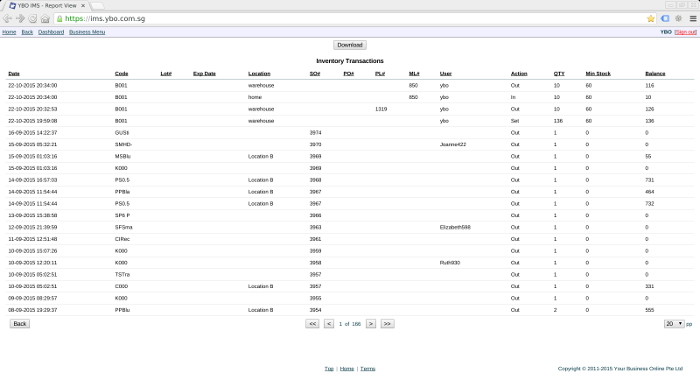Click the balance value 464
700x382 pixels.
(650, 192)
